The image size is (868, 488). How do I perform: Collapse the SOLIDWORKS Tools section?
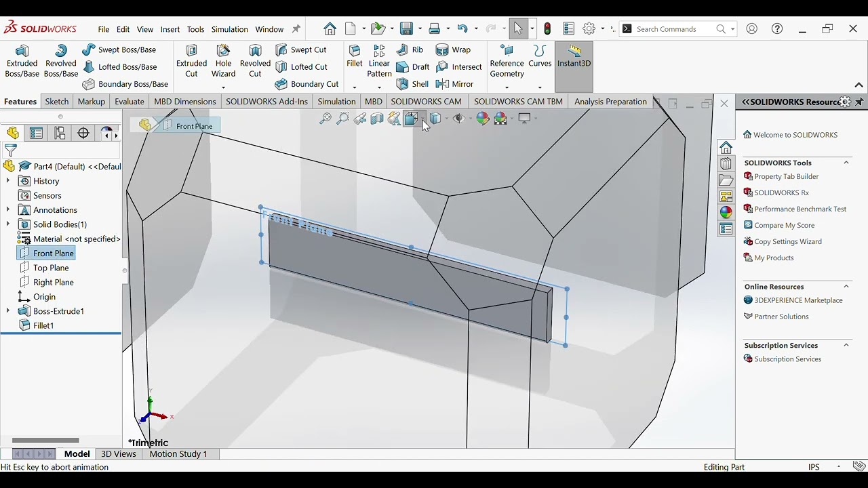(x=846, y=163)
